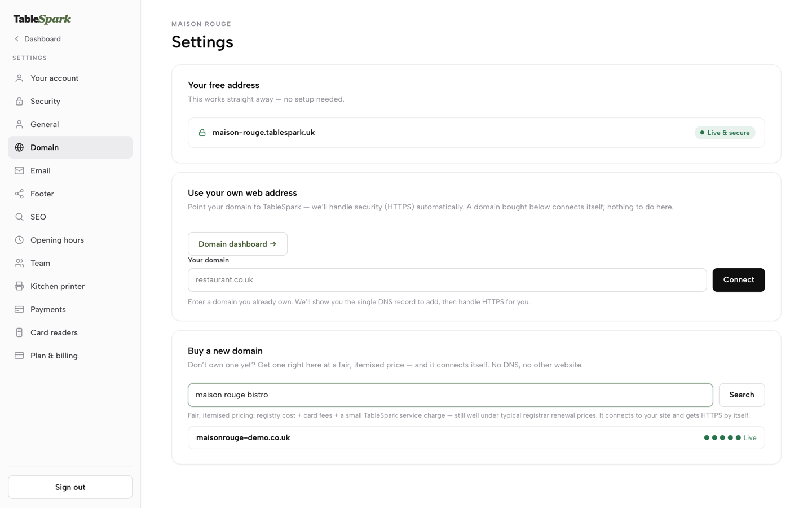Click the envelope icon for Email
This screenshot has height=508, width=812.
[19, 171]
